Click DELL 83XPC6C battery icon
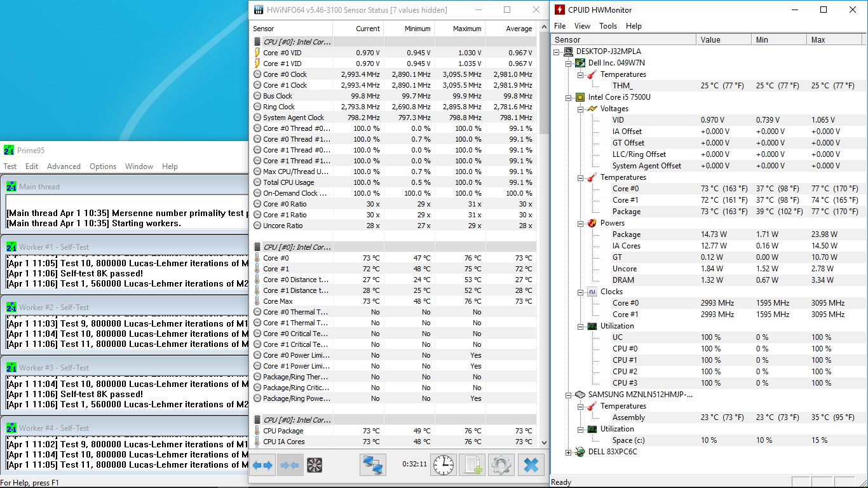Viewport: 868px width, 488px height. point(580,452)
